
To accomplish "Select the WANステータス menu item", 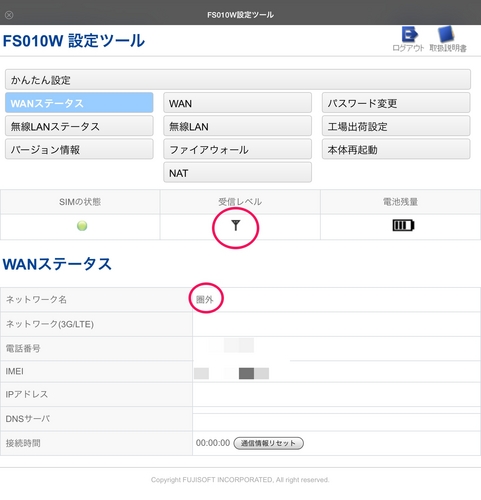I will coord(79,103).
